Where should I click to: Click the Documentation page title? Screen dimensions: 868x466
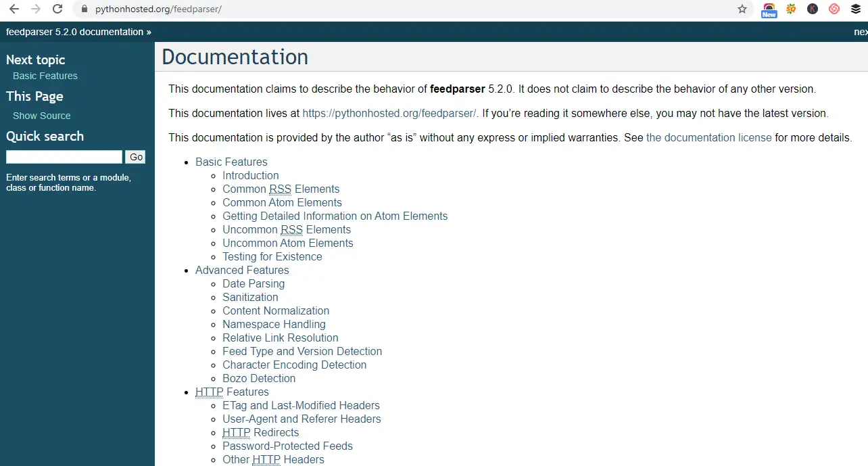coord(235,57)
